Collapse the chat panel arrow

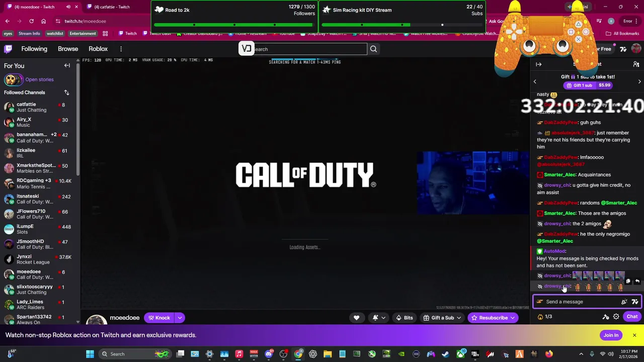pos(538,64)
